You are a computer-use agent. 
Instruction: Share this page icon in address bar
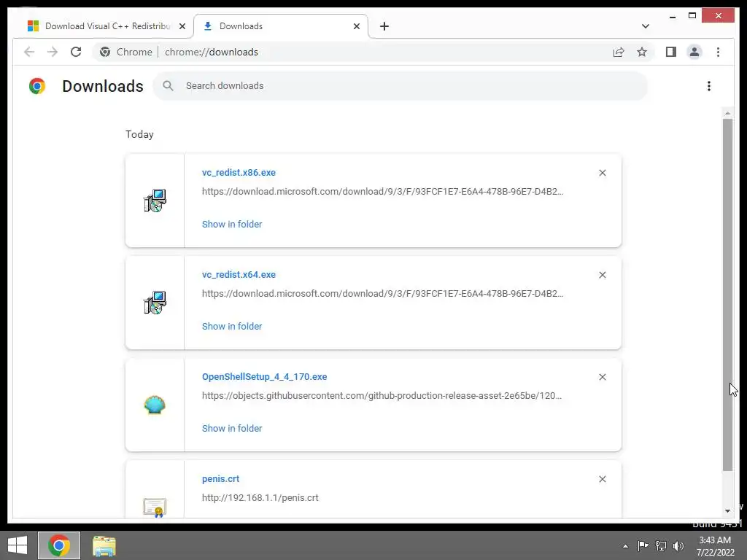[x=619, y=52]
